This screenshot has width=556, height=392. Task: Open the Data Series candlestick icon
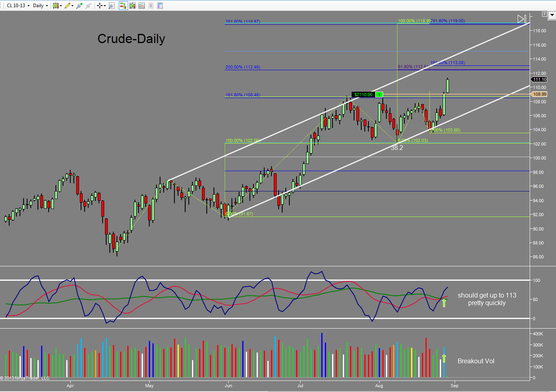pyautogui.click(x=133, y=6)
